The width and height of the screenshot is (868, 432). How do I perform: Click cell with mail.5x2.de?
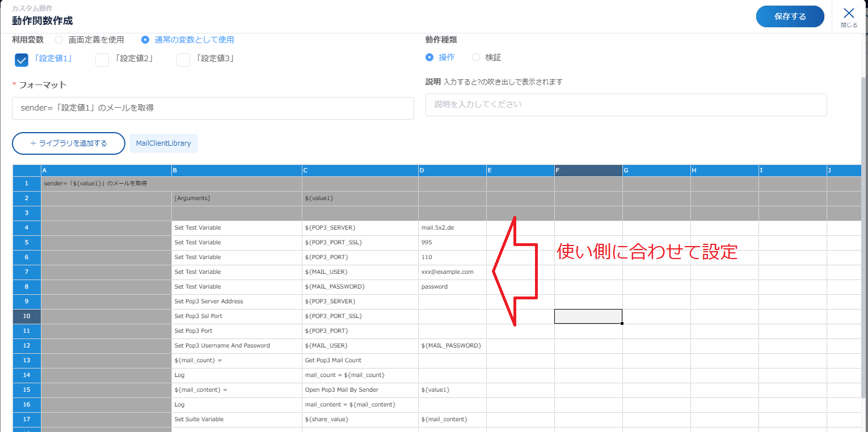tap(453, 228)
